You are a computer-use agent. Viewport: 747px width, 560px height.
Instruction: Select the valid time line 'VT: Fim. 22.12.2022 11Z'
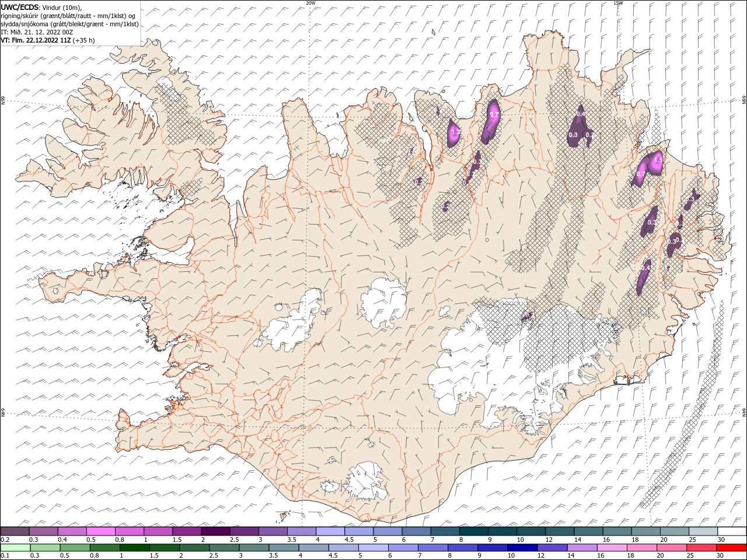(36, 40)
